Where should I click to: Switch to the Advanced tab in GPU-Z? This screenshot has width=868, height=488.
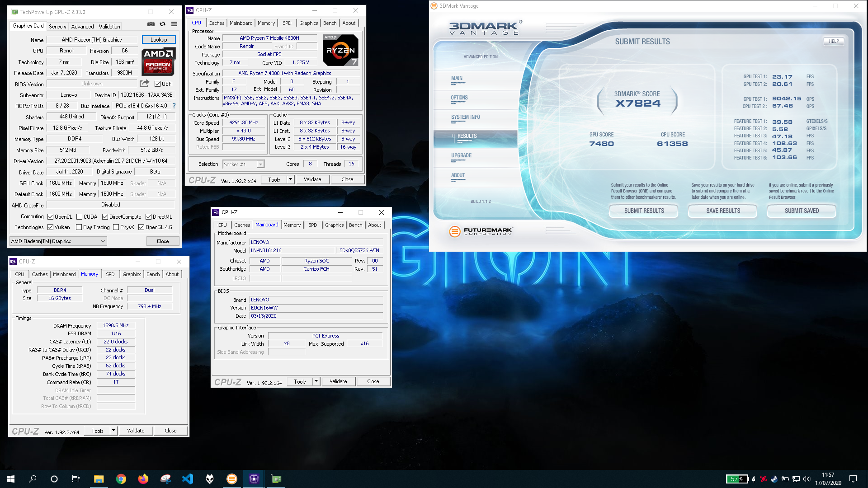[82, 27]
